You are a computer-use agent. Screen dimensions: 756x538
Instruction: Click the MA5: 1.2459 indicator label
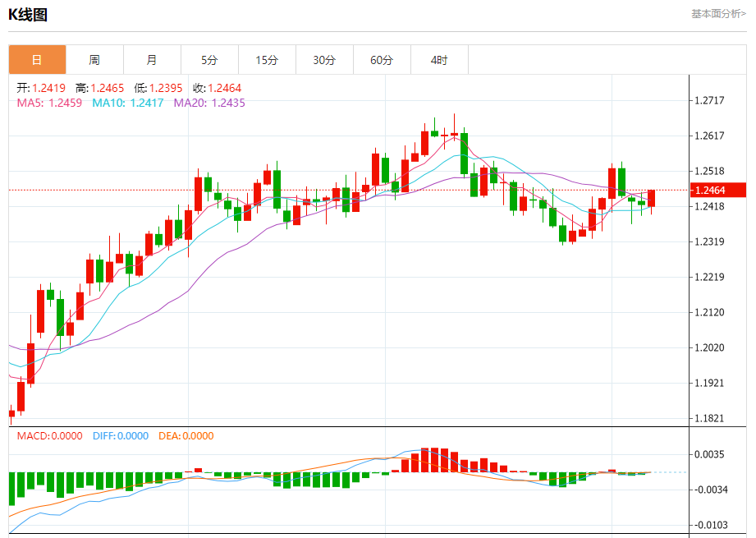tap(49, 103)
